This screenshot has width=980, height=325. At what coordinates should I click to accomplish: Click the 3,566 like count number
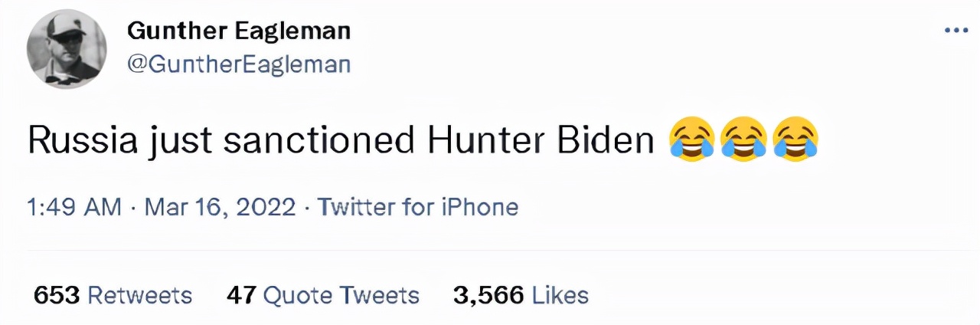(x=488, y=295)
